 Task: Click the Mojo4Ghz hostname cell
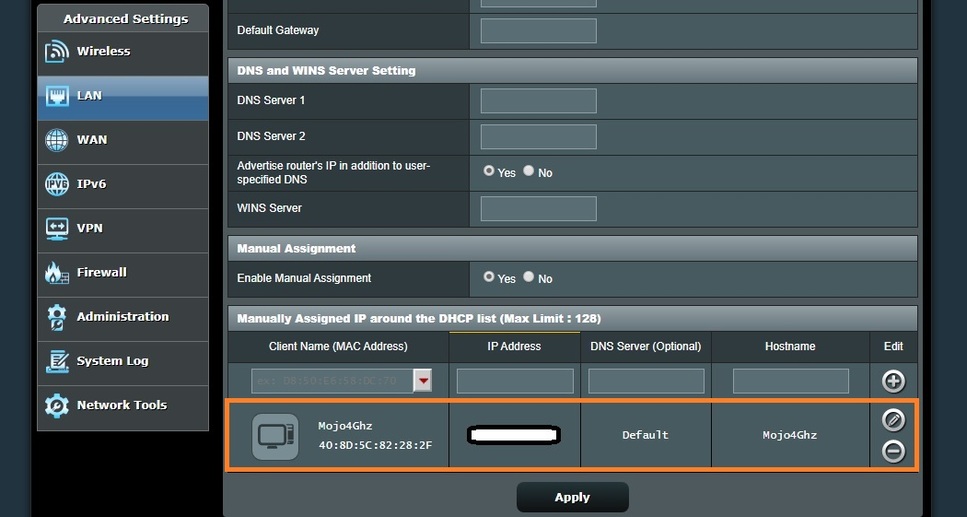[x=789, y=435]
